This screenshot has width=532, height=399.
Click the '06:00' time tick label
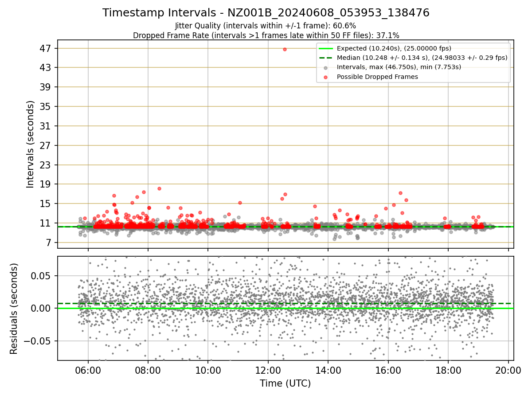(x=88, y=371)
